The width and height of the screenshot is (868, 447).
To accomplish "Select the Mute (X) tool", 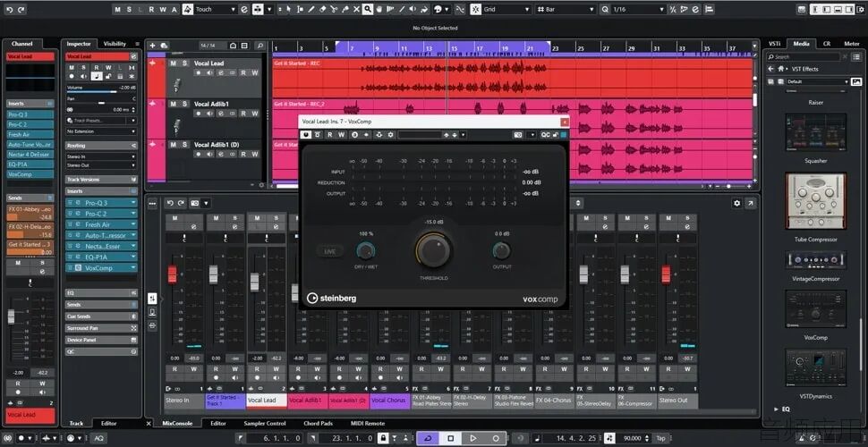I will [356, 10].
